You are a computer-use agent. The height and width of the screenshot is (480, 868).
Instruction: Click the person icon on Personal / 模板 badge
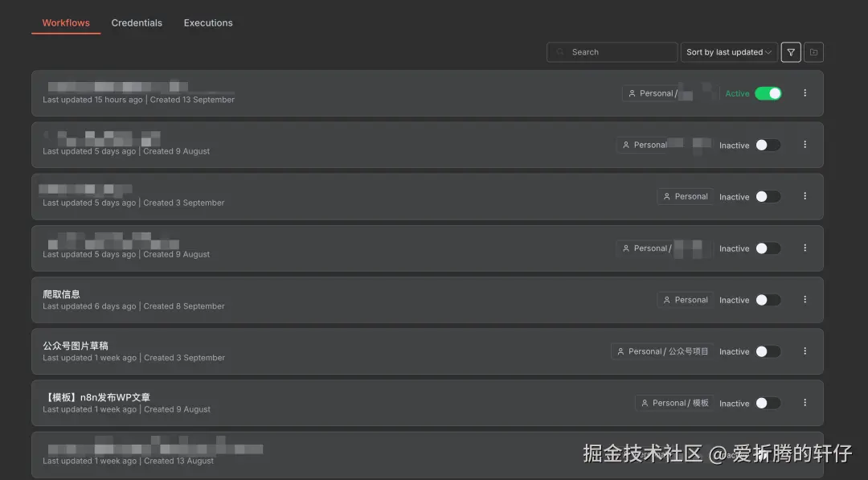645,403
